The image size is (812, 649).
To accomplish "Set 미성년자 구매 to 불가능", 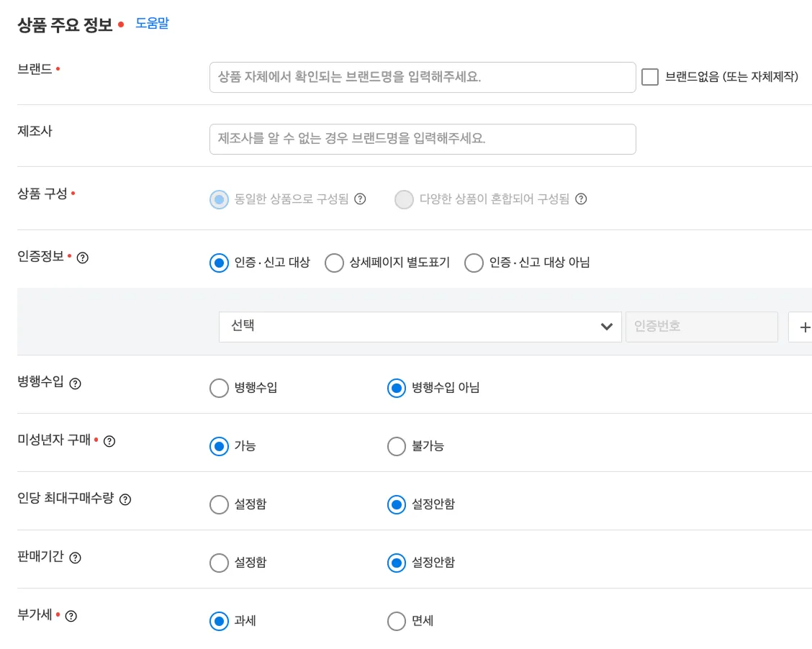I will 397,446.
